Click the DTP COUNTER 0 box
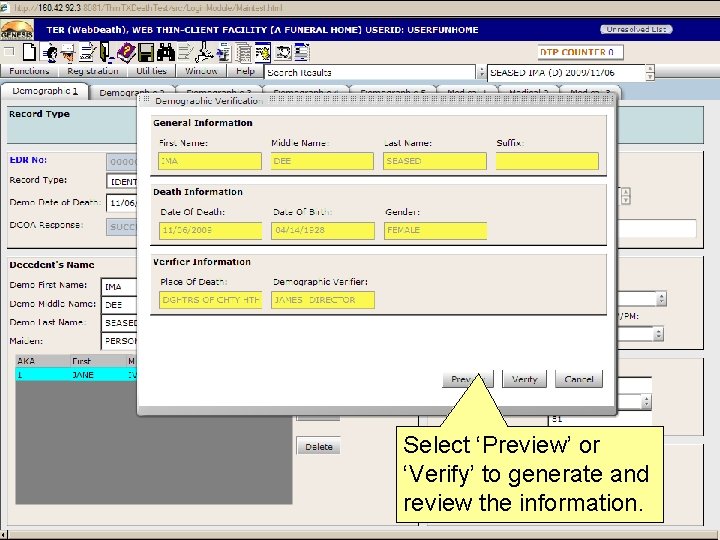Image resolution: width=720 pixels, height=540 pixels. (580, 52)
